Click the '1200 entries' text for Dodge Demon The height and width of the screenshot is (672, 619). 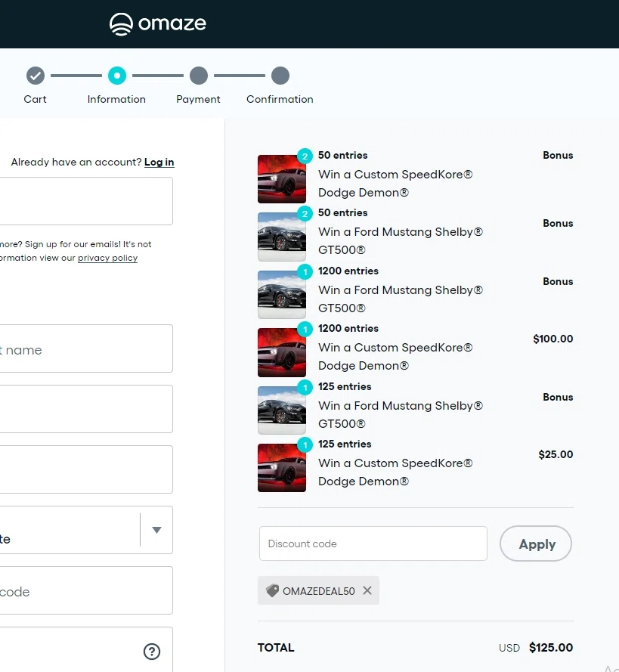coord(348,329)
